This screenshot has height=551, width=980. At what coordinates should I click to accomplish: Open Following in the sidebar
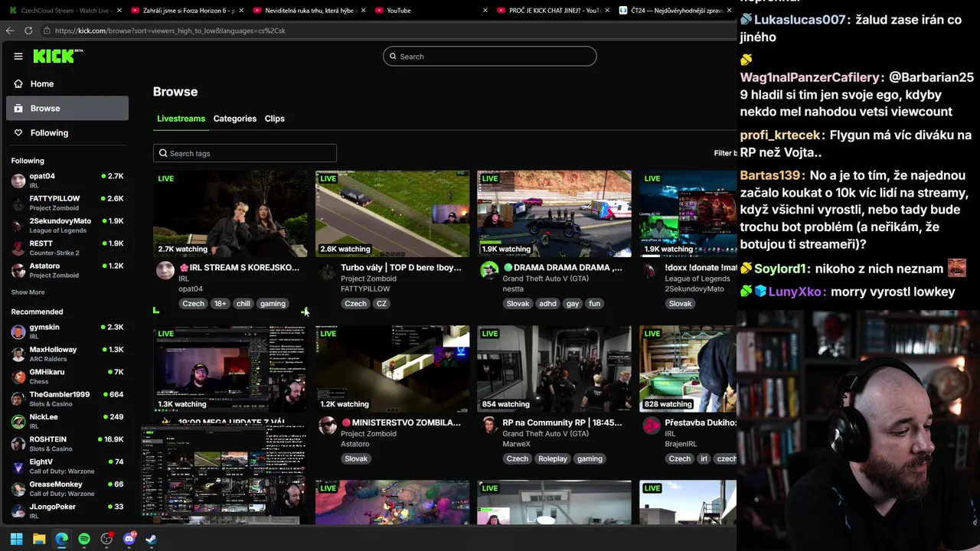pos(67,132)
